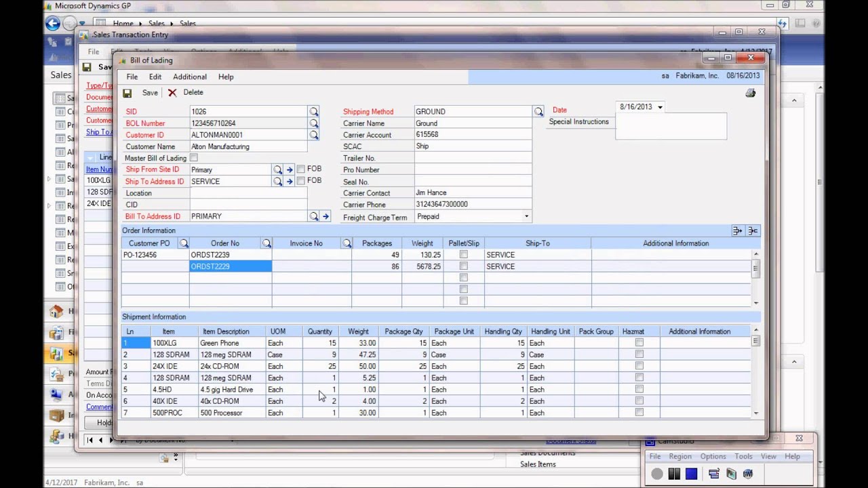Open the Ship To Address ID lookup
The image size is (868, 488).
coord(277,181)
